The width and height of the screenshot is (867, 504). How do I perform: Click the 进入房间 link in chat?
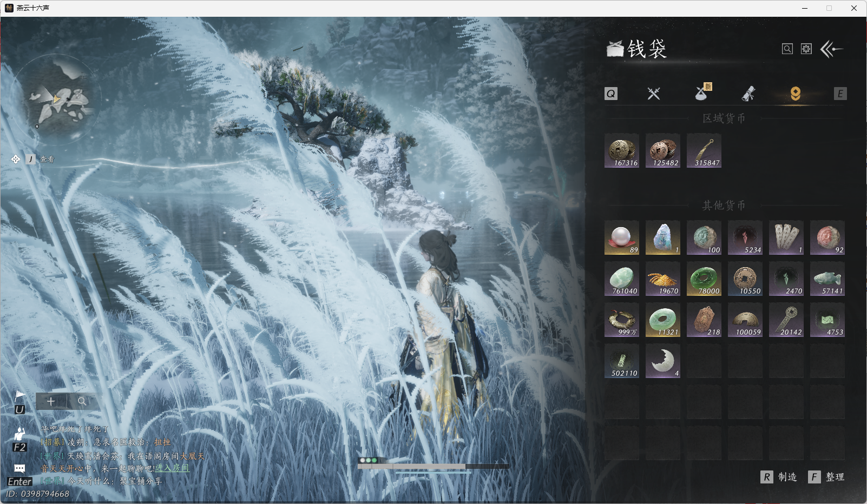point(172,468)
